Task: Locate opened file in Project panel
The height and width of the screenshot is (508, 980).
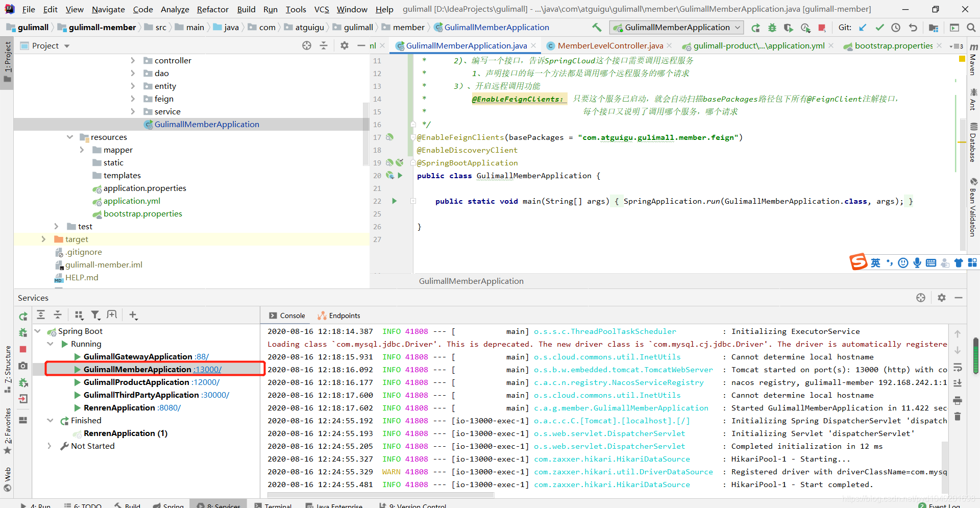Action: (x=307, y=45)
